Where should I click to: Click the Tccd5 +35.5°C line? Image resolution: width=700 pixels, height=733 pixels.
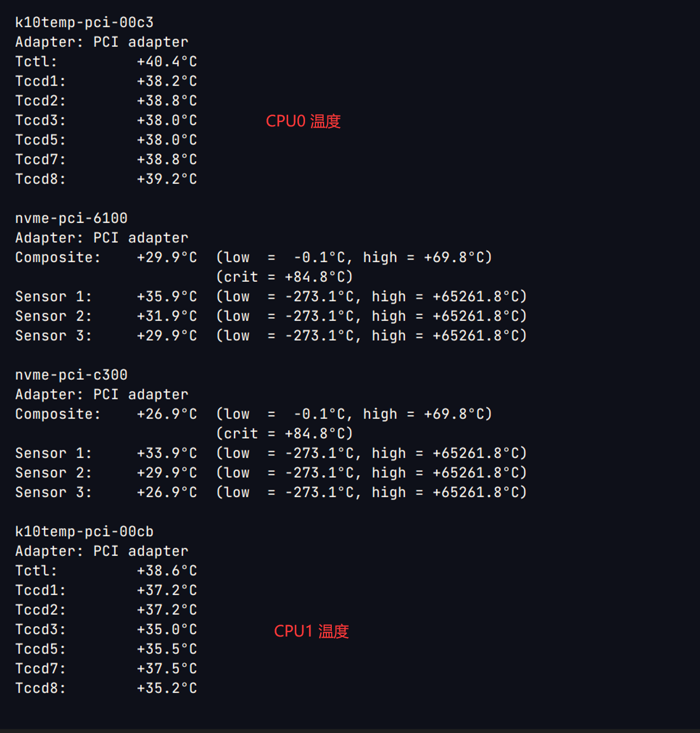click(106, 649)
